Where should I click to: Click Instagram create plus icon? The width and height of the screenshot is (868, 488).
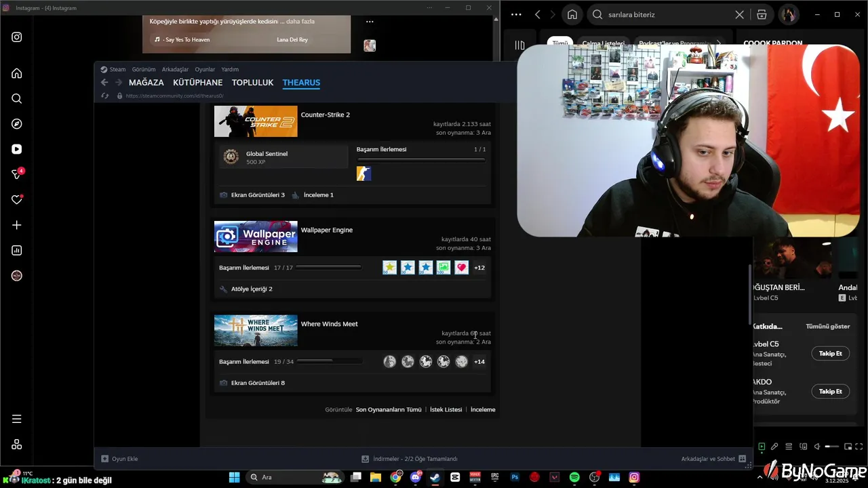click(17, 225)
